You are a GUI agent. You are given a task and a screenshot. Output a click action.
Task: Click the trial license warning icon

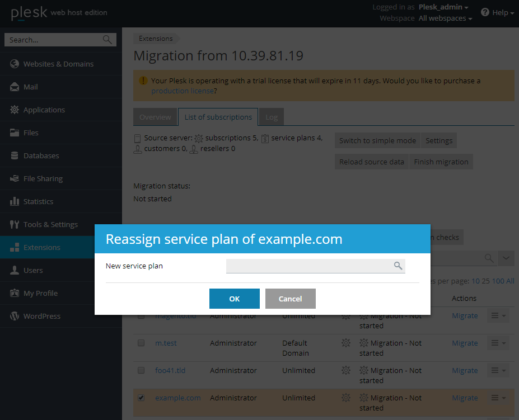(143, 81)
